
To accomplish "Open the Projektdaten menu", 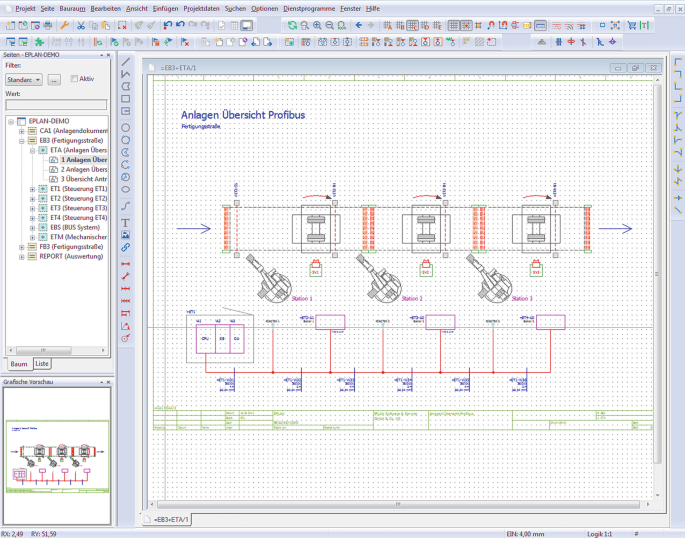I will pos(201,7).
